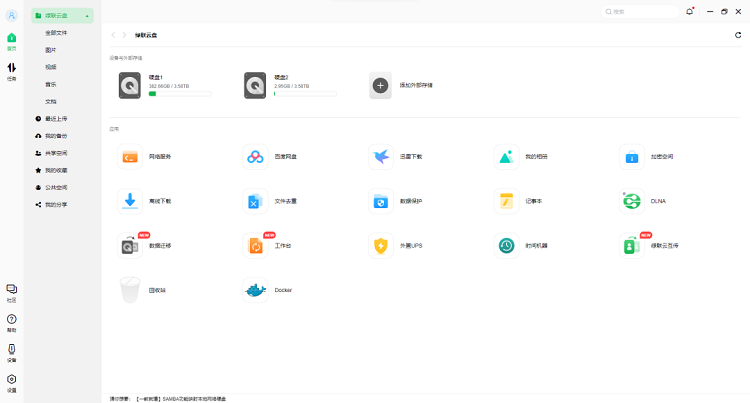Click the refresh button at top right
The image size is (750, 403).
[738, 35]
